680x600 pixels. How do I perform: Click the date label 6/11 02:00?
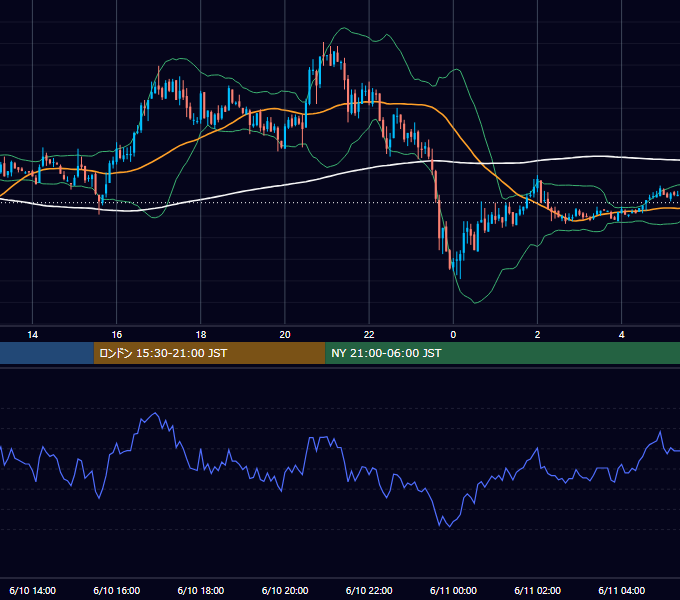[x=537, y=590]
